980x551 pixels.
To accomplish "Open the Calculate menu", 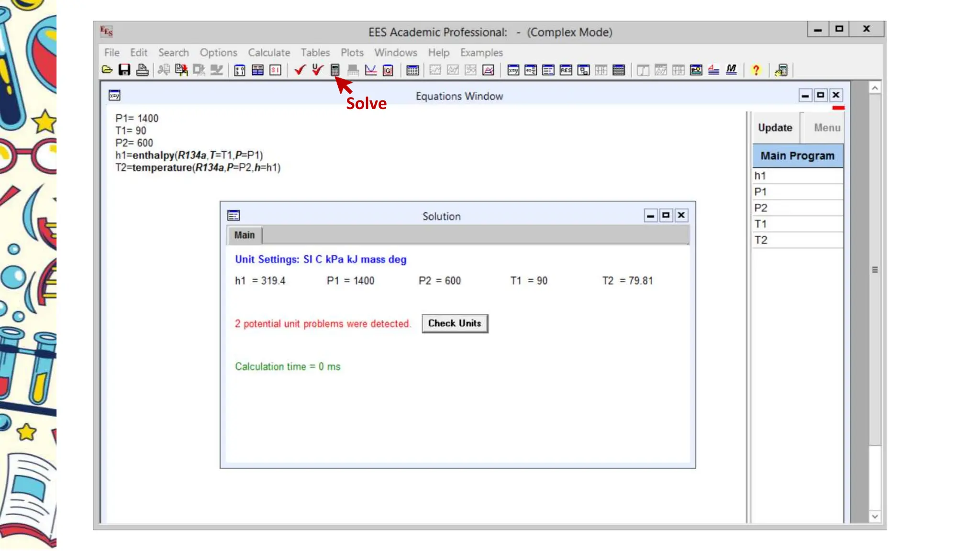I will point(268,53).
